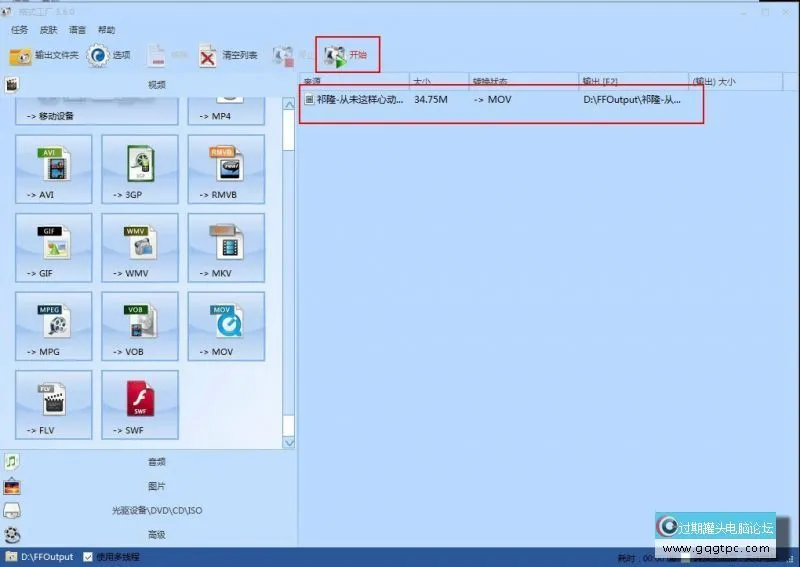Sort by the 来源 source column header
Screen dimensions: 800x567
354,82
